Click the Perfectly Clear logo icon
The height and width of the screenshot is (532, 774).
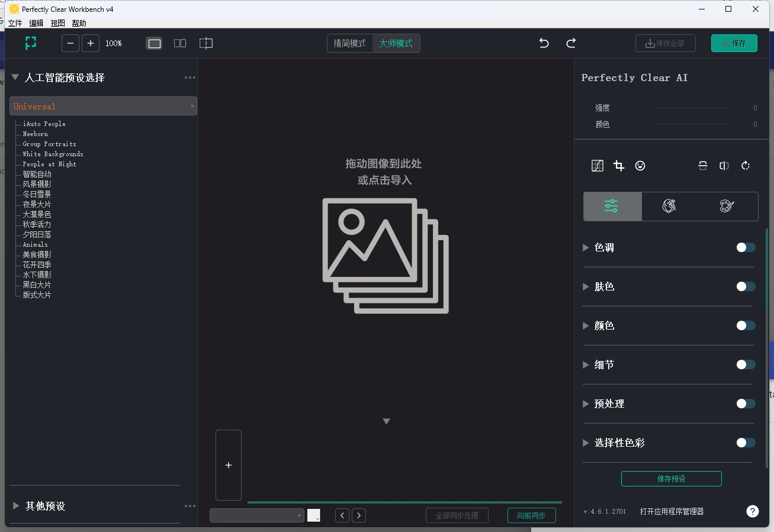pos(31,43)
